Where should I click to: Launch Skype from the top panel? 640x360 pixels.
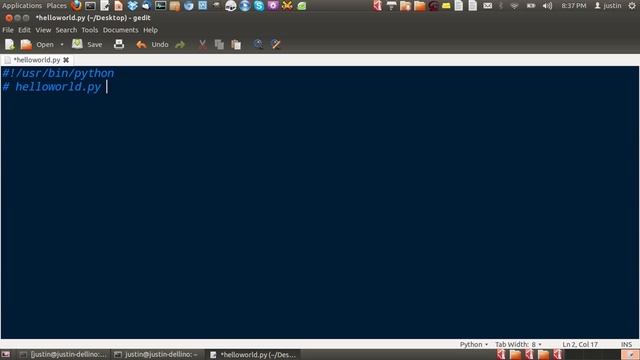258,6
